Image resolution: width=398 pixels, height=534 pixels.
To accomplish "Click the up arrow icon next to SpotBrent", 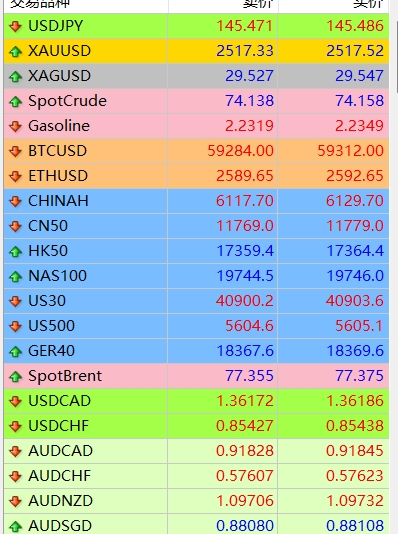I will (x=15, y=376).
